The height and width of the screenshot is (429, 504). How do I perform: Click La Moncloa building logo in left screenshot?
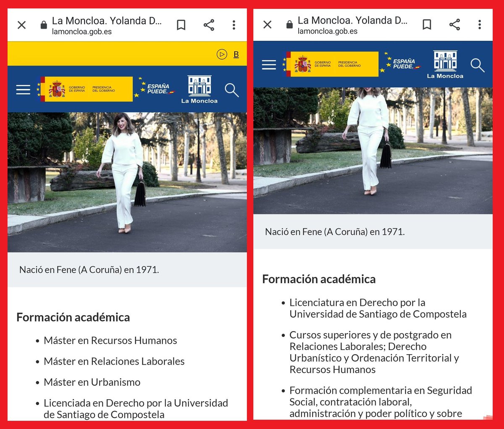(x=199, y=89)
